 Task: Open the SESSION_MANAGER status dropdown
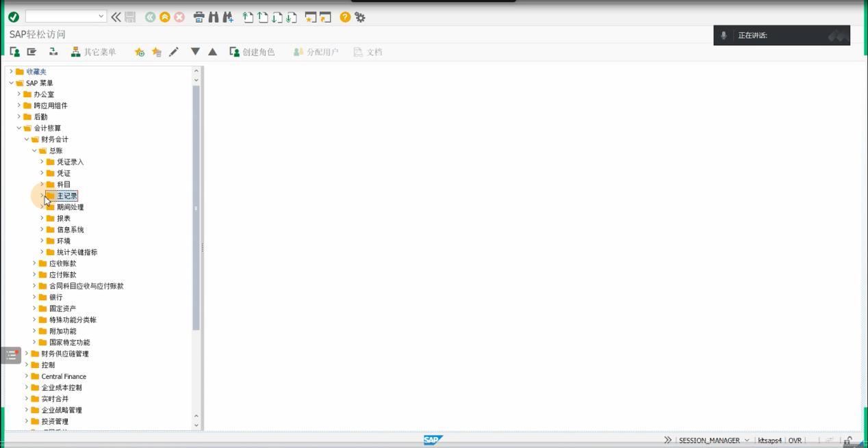point(746,440)
